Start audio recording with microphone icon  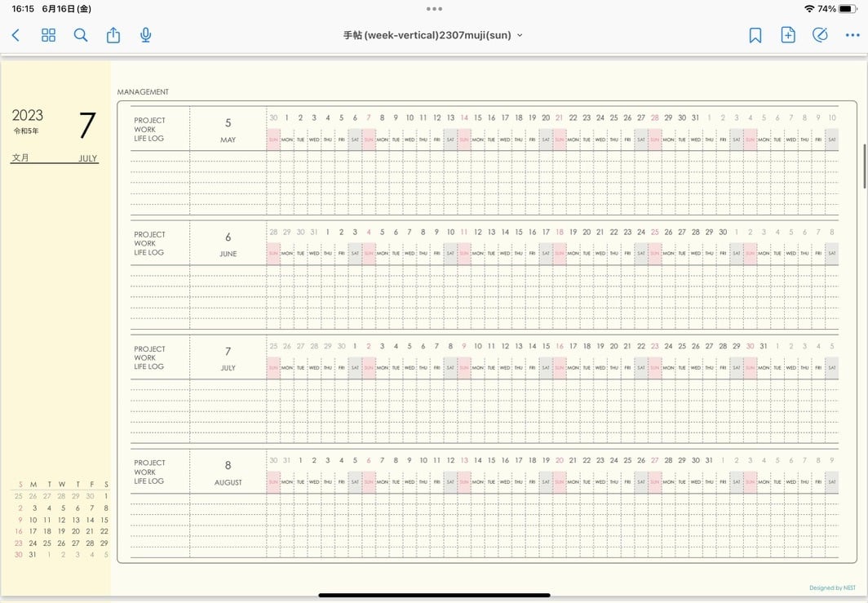(145, 35)
